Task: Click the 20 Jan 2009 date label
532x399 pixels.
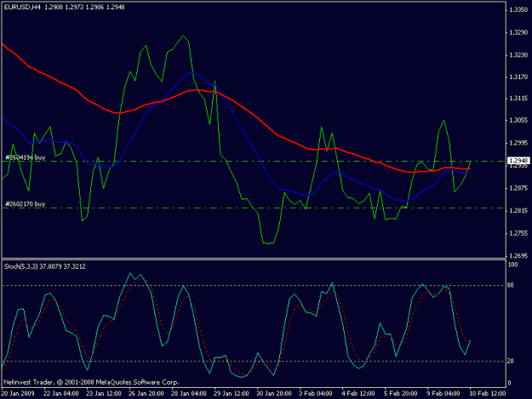Action: click(x=18, y=394)
